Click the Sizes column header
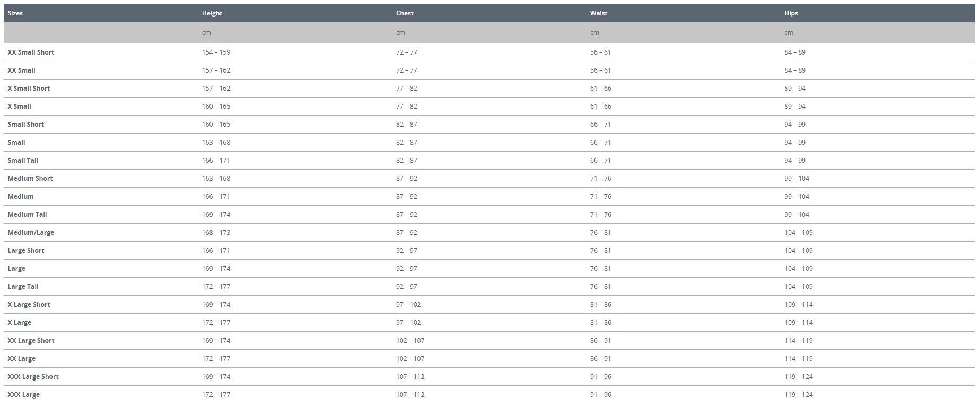This screenshot has width=980, height=406. [x=15, y=13]
